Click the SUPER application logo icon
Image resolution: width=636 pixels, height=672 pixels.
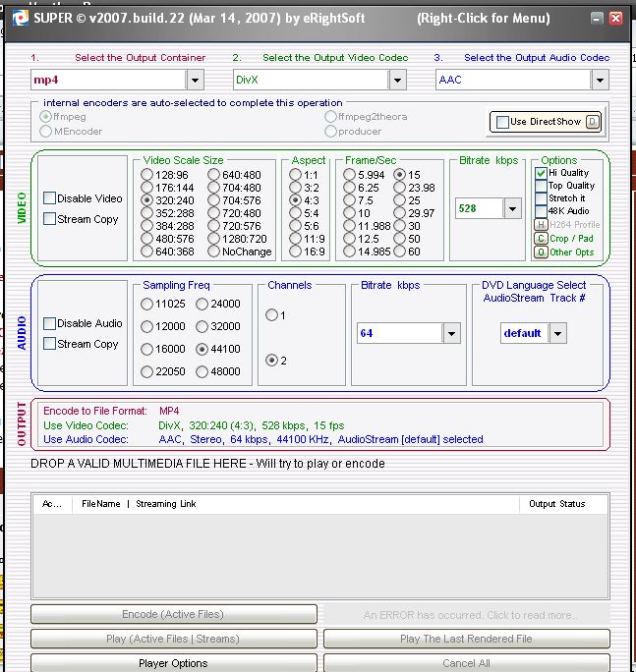(x=20, y=18)
